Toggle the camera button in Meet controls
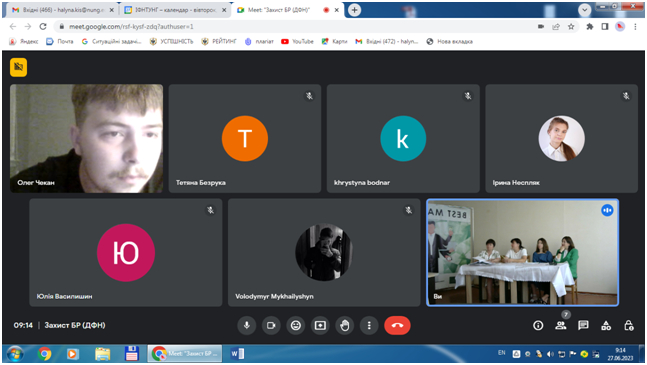Image resolution: width=647 pixels, height=365 pixels. (271, 325)
